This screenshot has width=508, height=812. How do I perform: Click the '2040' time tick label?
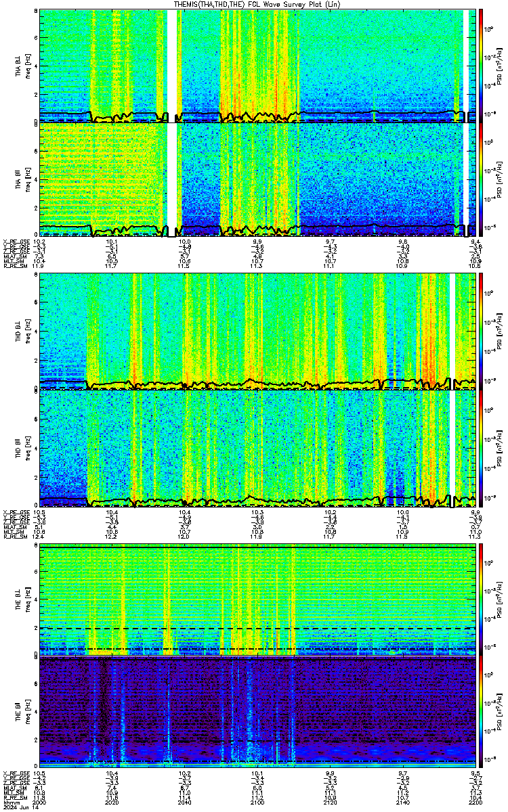pyautogui.click(x=184, y=802)
